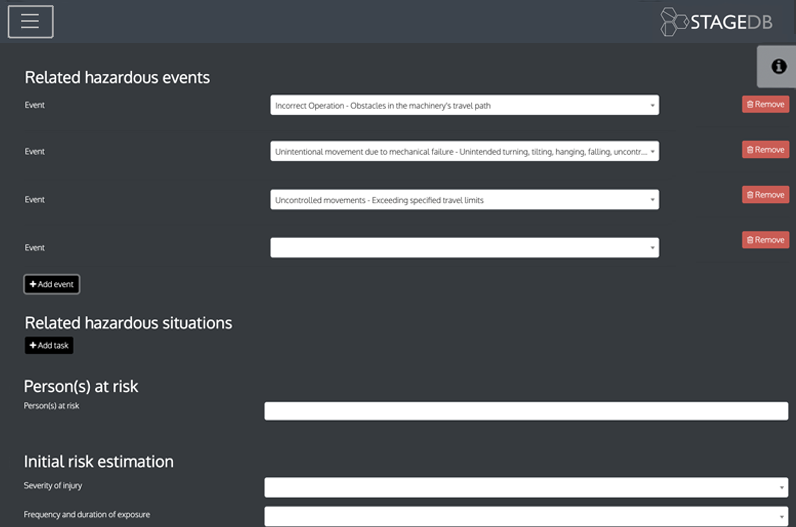Remove the empty fourth event row
Viewport: 796px width, 527px height.
pyautogui.click(x=765, y=240)
